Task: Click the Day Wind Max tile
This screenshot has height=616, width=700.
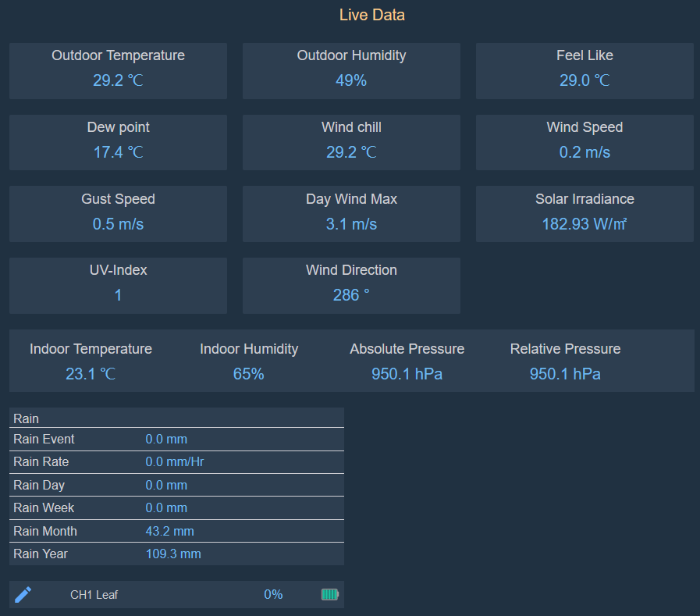Action: [x=351, y=214]
